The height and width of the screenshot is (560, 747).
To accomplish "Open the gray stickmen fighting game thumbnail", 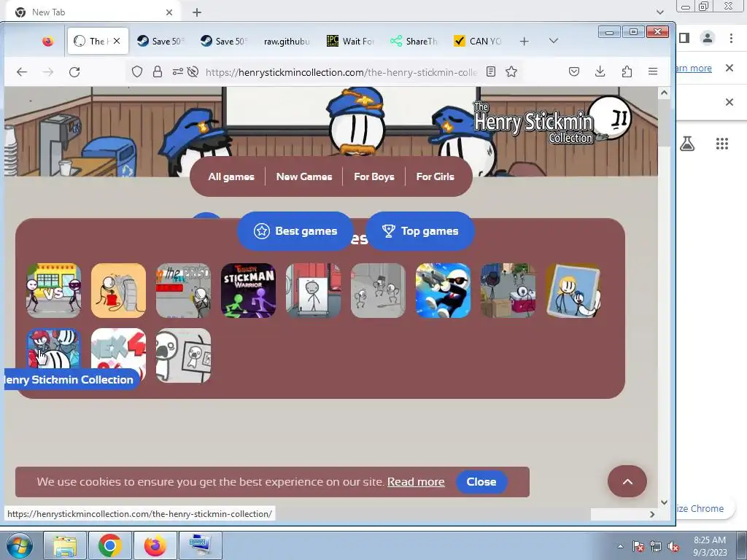I will [x=378, y=290].
